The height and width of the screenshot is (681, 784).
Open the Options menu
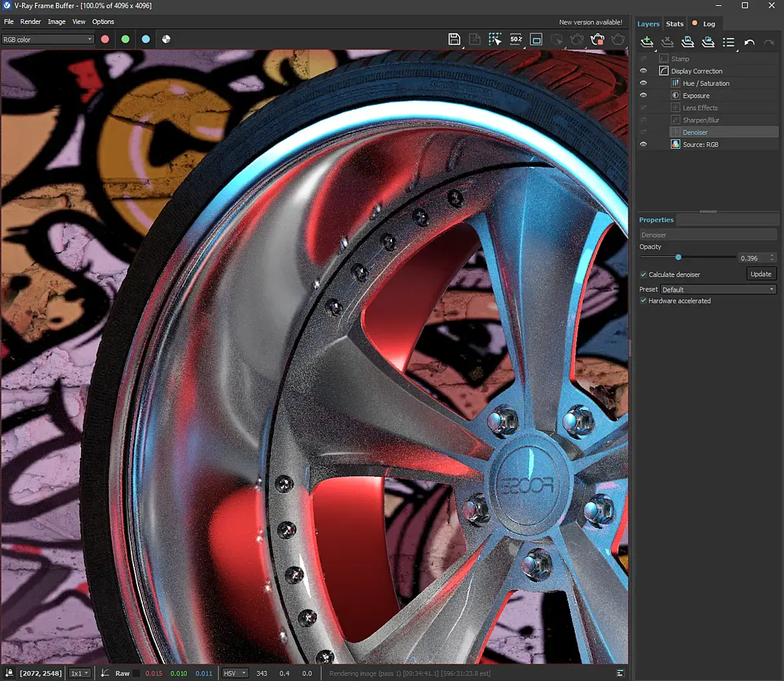coord(103,21)
